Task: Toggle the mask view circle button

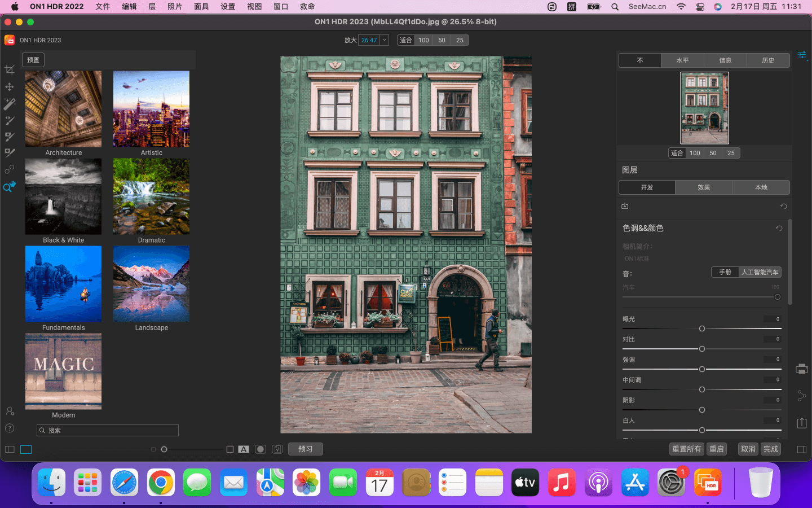Action: [261, 449]
